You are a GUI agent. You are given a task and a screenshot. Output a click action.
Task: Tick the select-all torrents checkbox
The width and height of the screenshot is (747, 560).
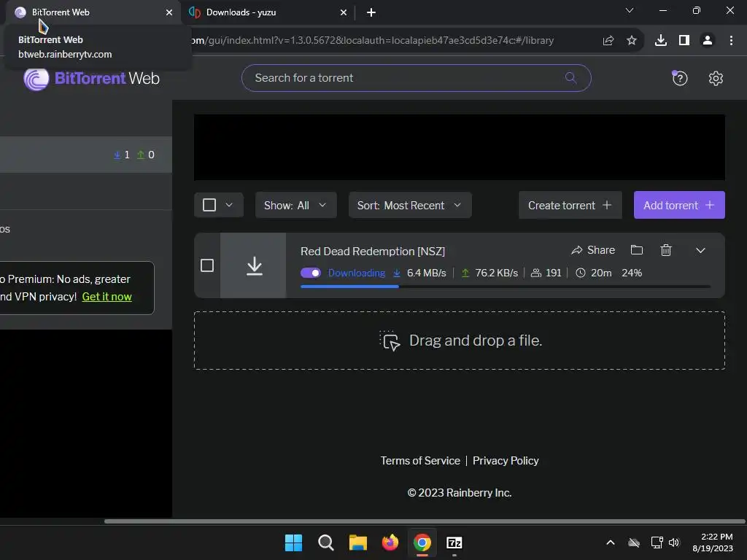209,205
